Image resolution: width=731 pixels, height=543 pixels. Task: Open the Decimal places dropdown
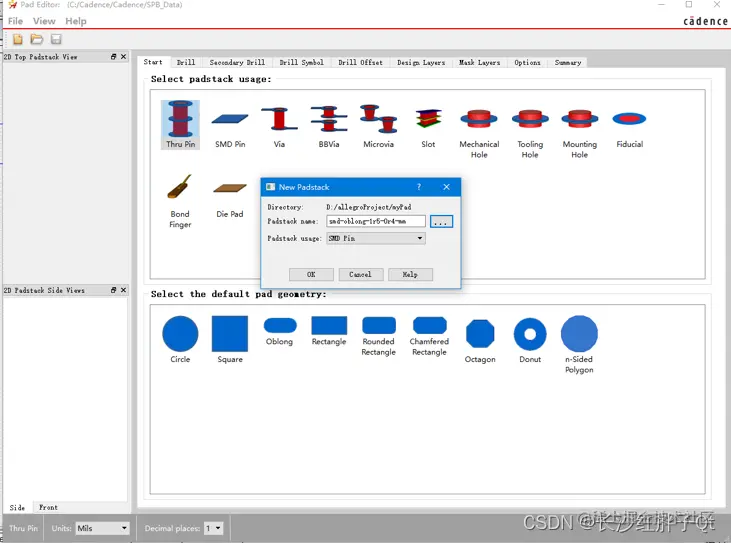point(214,528)
